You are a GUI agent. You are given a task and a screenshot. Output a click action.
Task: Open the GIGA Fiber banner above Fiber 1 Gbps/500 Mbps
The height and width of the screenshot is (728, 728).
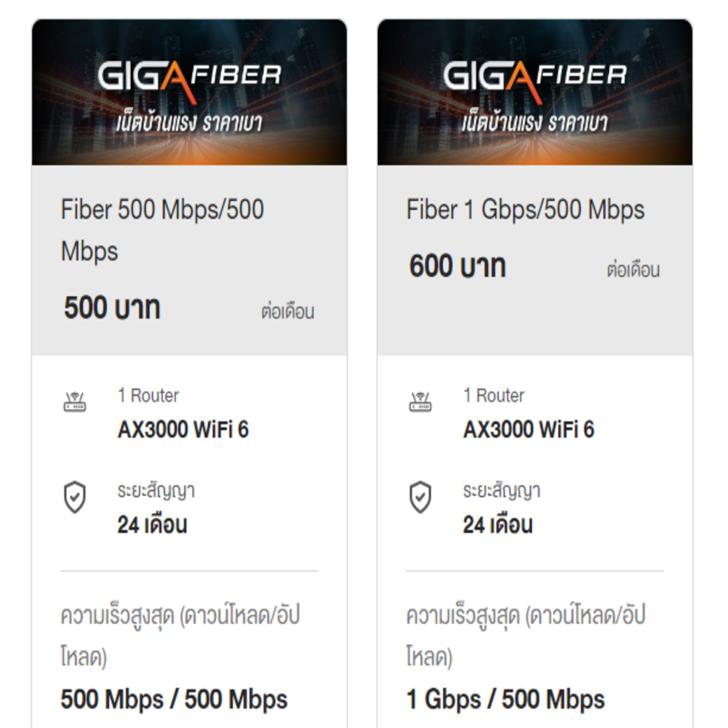(535, 92)
